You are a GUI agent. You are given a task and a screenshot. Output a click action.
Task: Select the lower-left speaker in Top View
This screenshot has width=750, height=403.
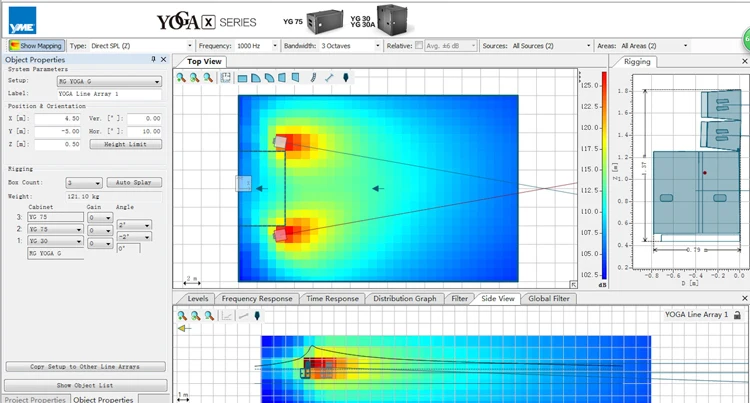tap(280, 235)
